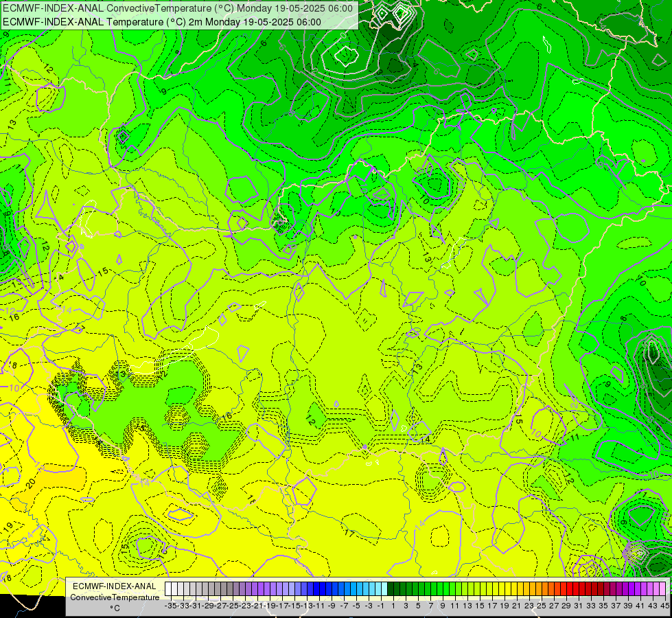
Task: Click the 45 value on the legend scale
Action: pos(664,606)
